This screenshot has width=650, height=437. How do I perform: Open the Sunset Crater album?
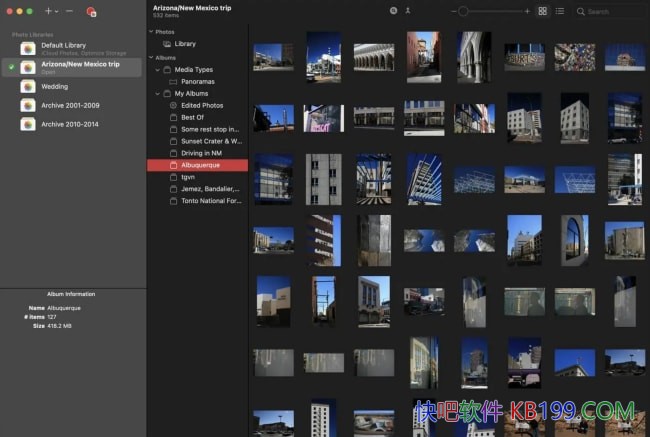[x=210, y=141]
